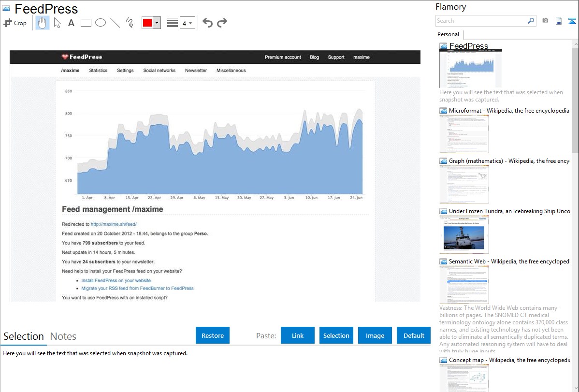Paste as Link button
The image size is (579, 392).
(x=298, y=335)
